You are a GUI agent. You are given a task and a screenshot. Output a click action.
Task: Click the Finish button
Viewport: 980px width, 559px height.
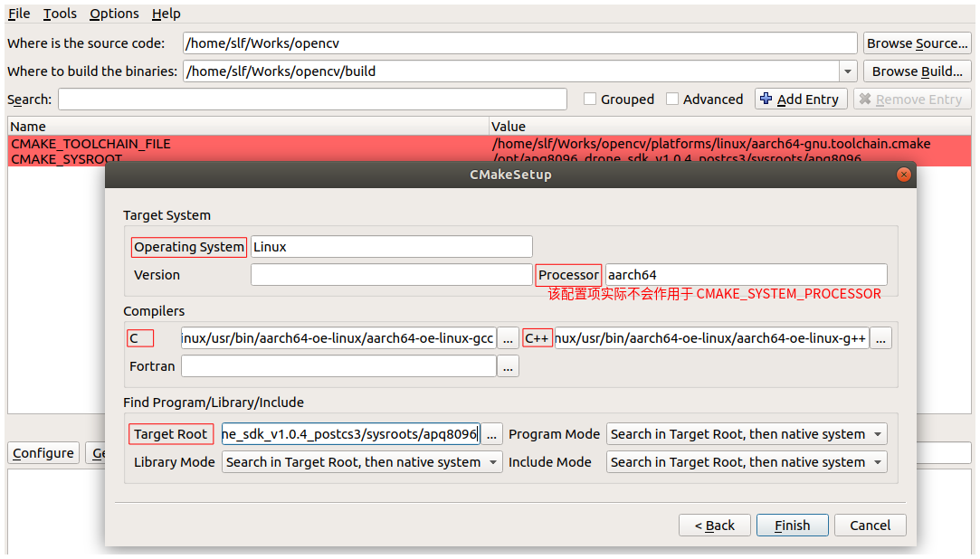pos(792,525)
